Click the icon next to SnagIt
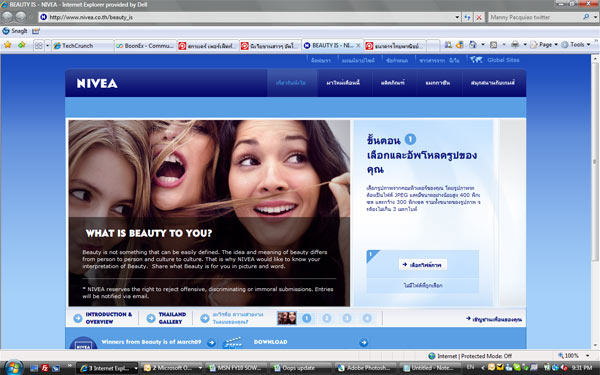 36,31
